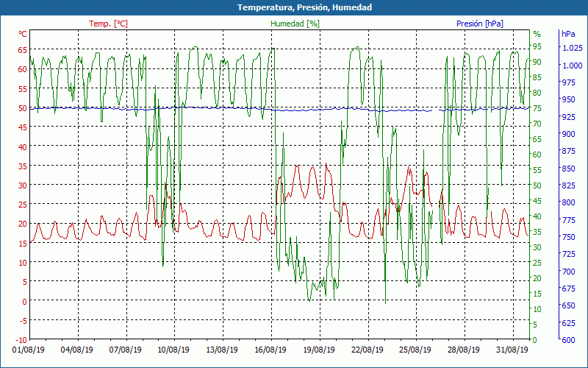Click date label 28/08/19 on x-axis
Image resolution: width=588 pixels, height=368 pixels.
pos(464,350)
